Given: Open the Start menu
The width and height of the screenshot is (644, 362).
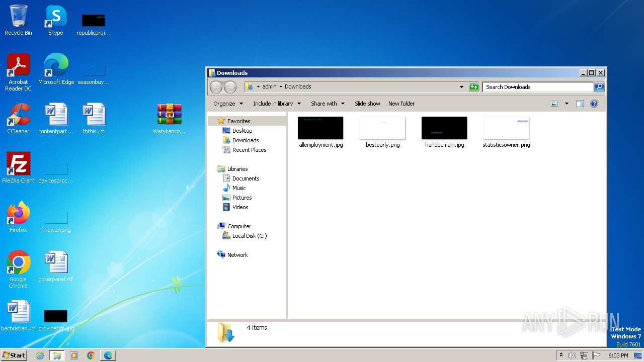Looking at the screenshot, I should [x=14, y=355].
